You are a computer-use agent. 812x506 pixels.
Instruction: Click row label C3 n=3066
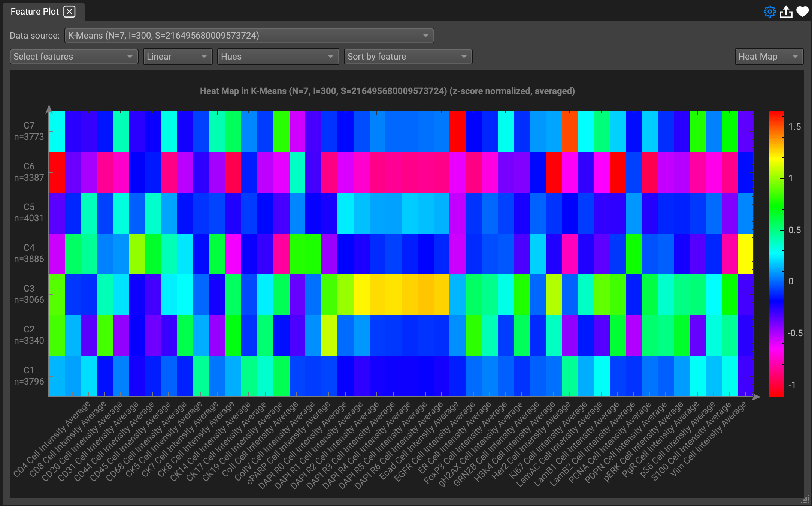click(29, 294)
